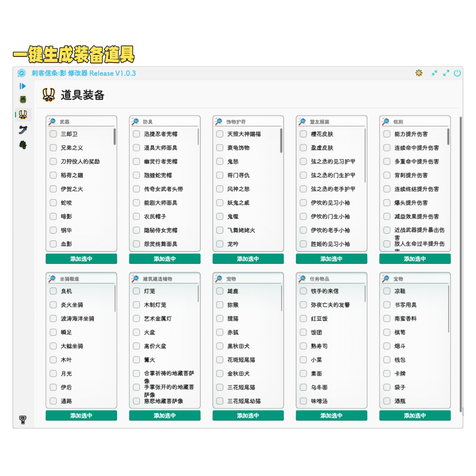The height and width of the screenshot is (476, 476).
Task: Select the 道具装备 sidebar tab
Action: (23, 115)
